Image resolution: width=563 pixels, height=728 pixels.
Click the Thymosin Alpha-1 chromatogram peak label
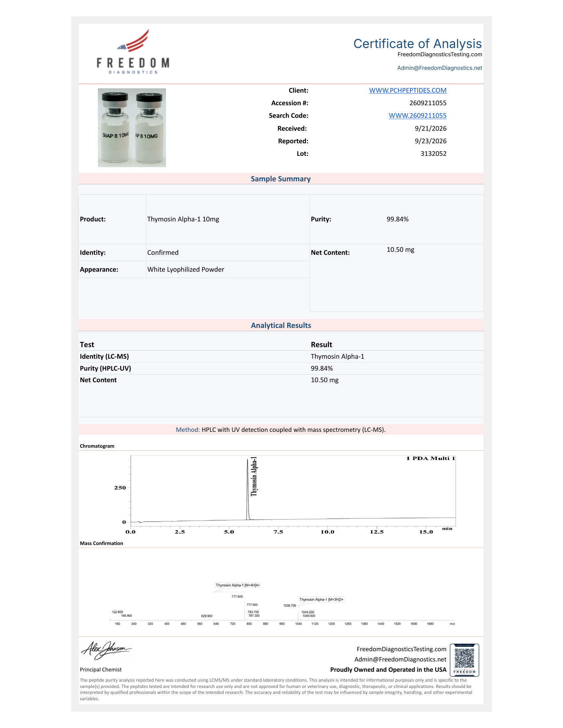[254, 477]
